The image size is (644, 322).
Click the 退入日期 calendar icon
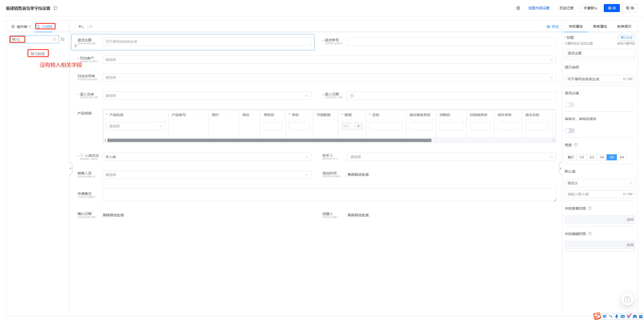[x=352, y=96]
